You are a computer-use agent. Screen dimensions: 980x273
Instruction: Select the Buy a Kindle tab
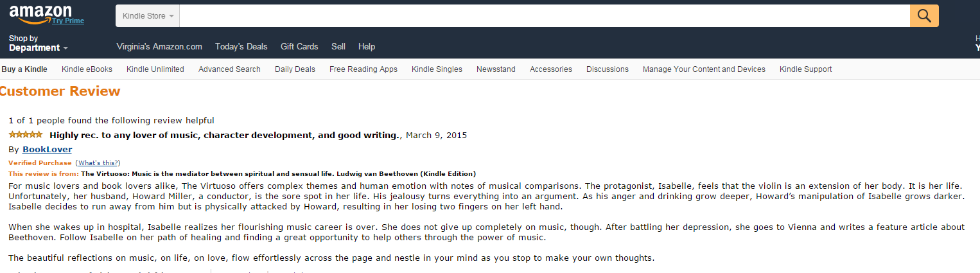tap(24, 69)
